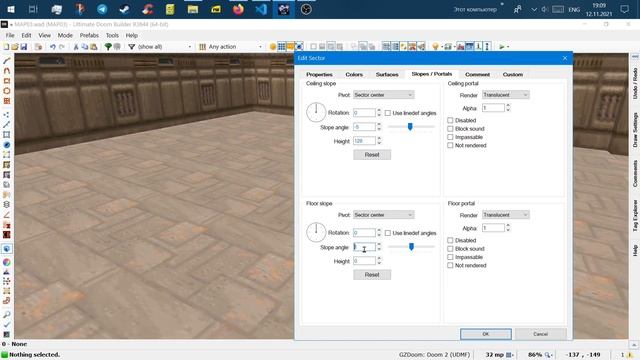
Task: Open the Floor portal Render dropdown
Action: pyautogui.click(x=506, y=215)
